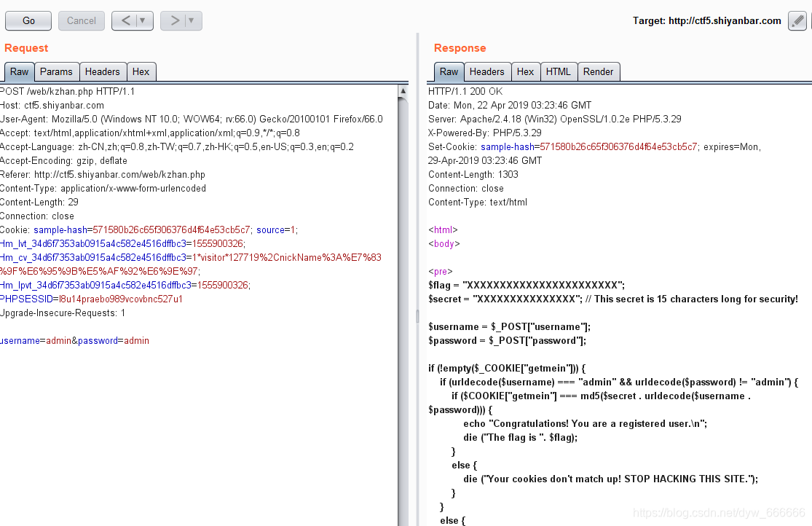Switch to Response Headers tab
This screenshot has height=526, width=812.
click(x=486, y=71)
